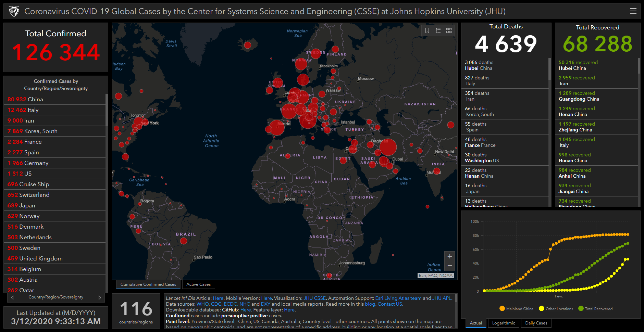Image resolution: width=644 pixels, height=332 pixels.
Task: Switch chart to the Daily Cases tab
Action: click(536, 323)
